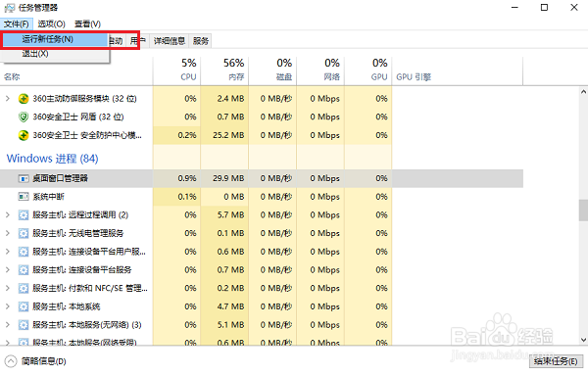This screenshot has height=376, width=588.
Task: Switch to the 详细信息 tab
Action: pyautogui.click(x=170, y=41)
